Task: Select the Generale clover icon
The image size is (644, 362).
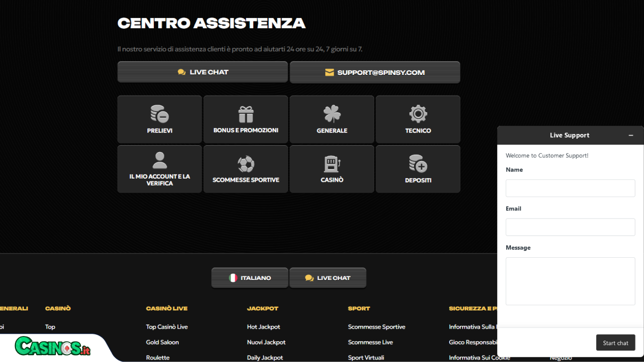Action: pos(332,114)
